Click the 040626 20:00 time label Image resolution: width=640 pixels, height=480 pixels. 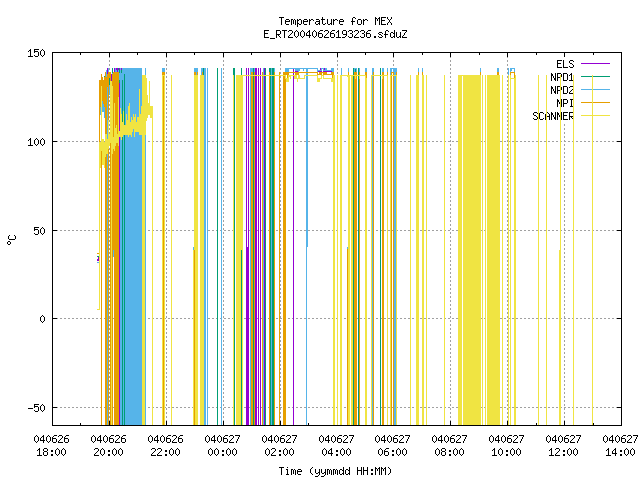pyautogui.click(x=109, y=446)
